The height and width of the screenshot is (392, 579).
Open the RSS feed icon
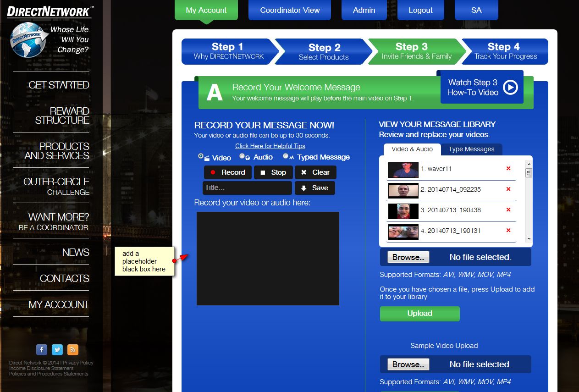coord(73,350)
